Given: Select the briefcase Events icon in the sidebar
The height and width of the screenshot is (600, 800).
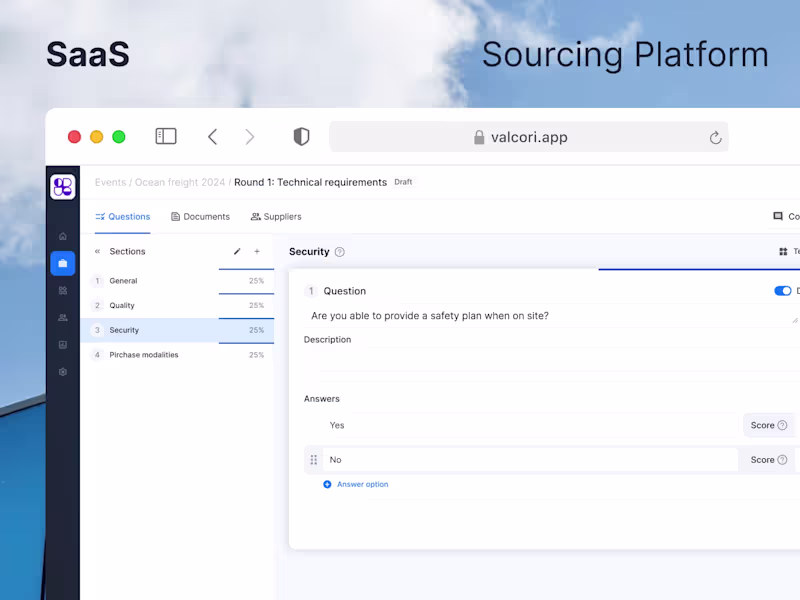Looking at the screenshot, I should tap(63, 263).
